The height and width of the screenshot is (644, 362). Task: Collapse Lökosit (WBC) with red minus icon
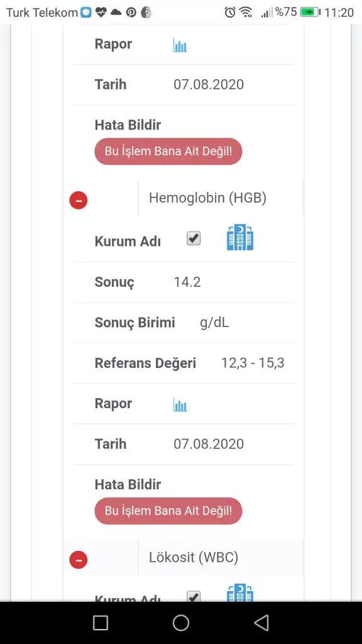coord(79,560)
